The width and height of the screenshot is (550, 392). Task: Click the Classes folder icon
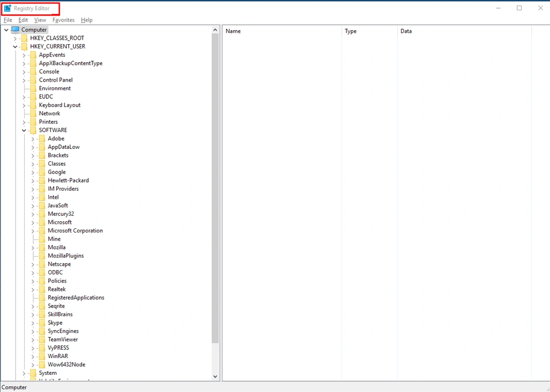pyautogui.click(x=42, y=163)
